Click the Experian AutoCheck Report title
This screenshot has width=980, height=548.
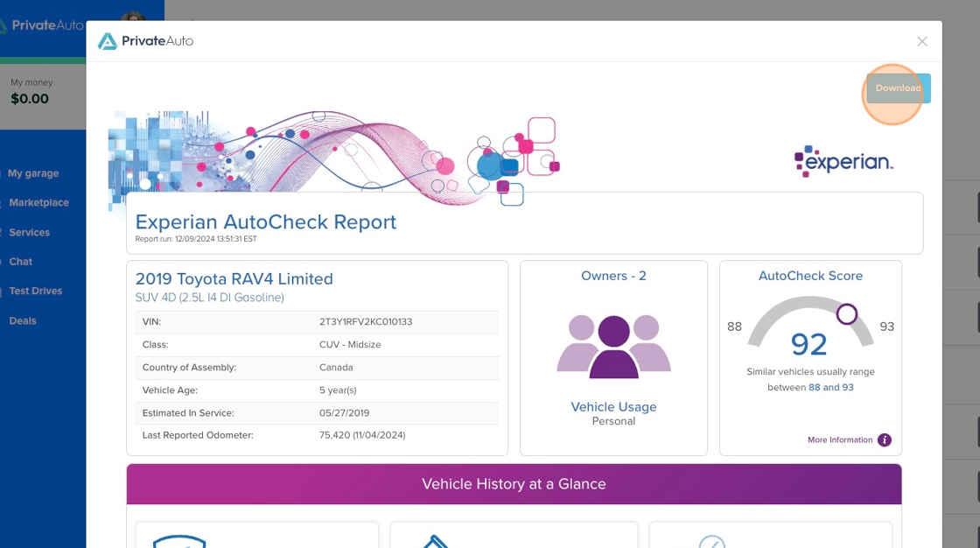tap(266, 222)
